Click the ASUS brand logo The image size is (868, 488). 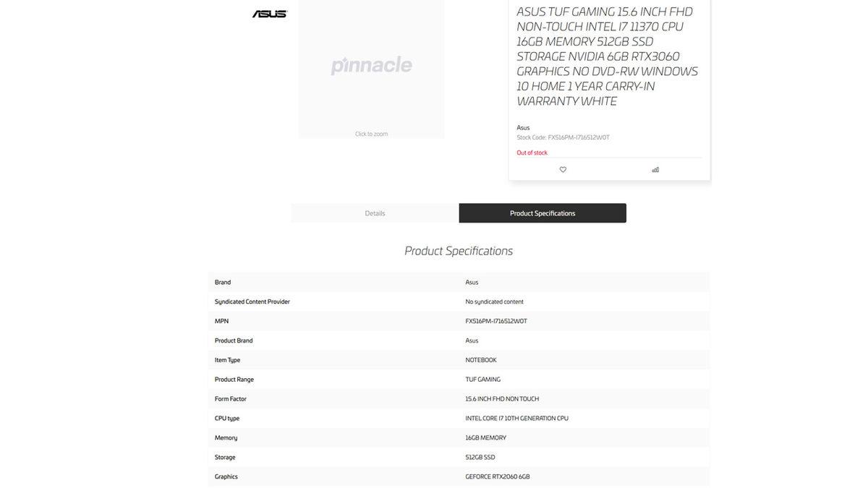270,14
